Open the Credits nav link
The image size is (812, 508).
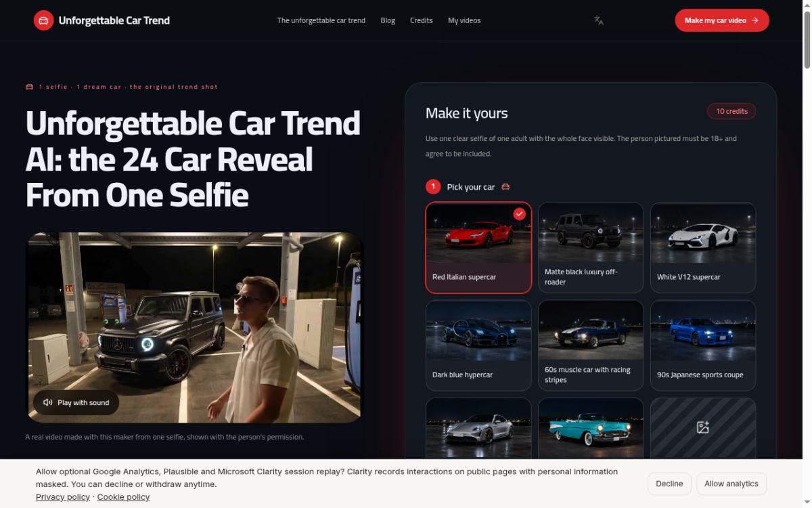tap(421, 20)
